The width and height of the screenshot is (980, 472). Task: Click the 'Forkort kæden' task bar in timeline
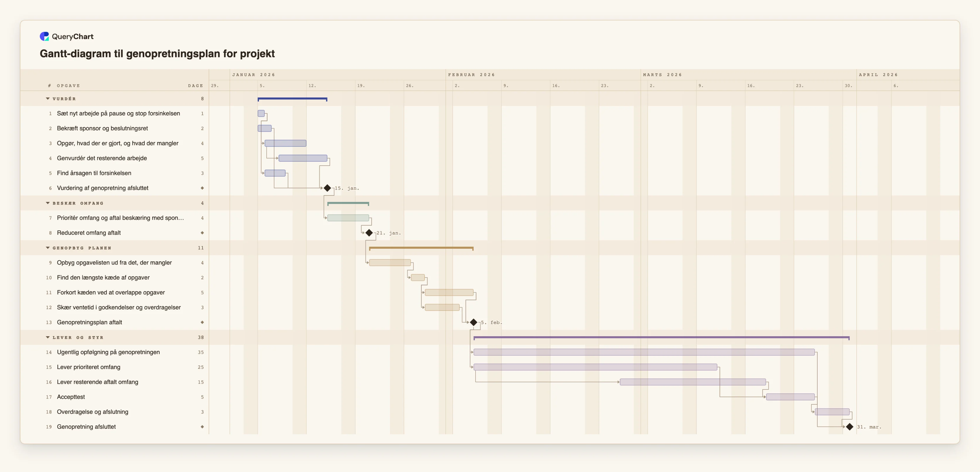449,293
